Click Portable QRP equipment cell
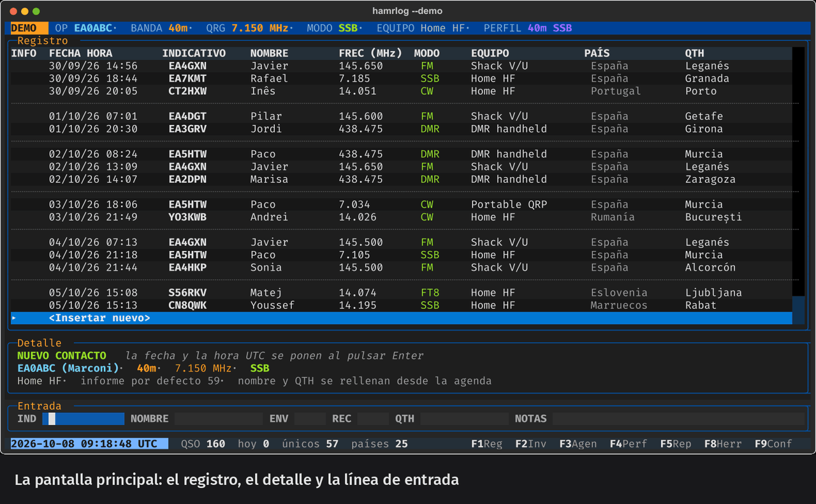 tap(509, 205)
